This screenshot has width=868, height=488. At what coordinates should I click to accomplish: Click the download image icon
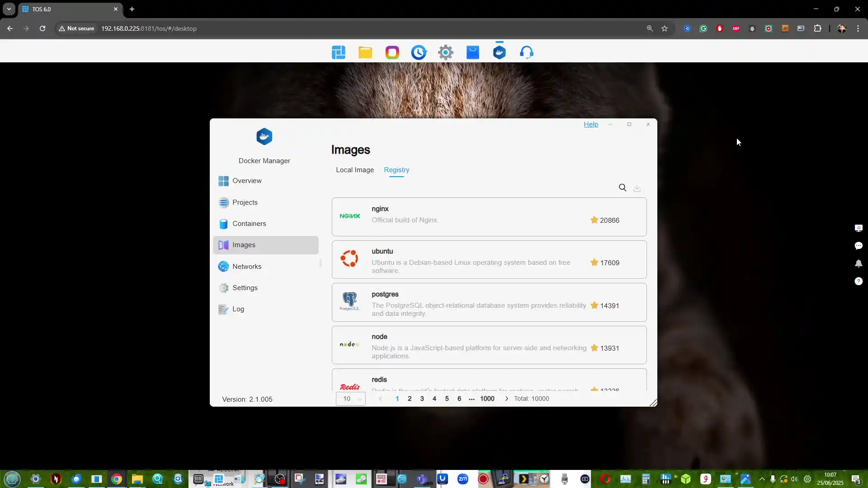637,188
